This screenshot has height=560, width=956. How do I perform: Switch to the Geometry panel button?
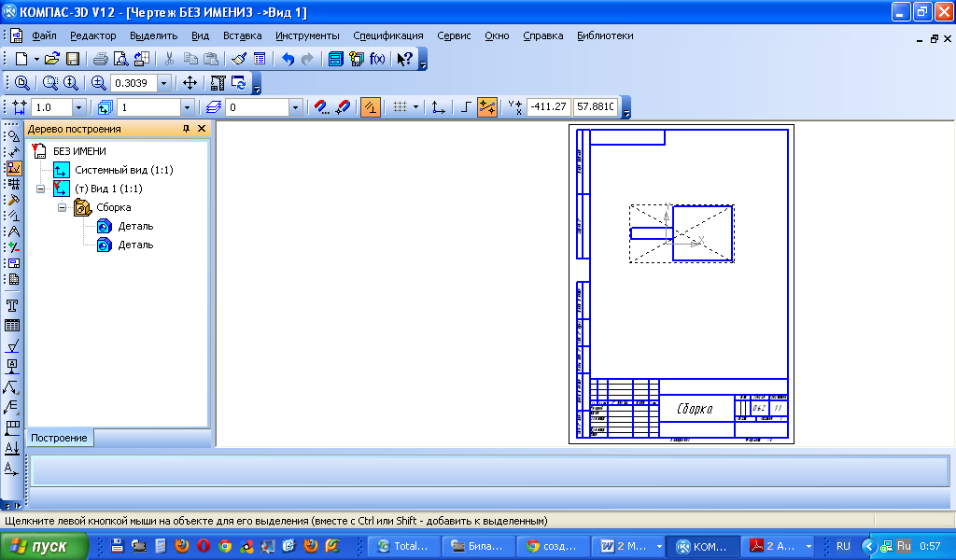coord(14,136)
